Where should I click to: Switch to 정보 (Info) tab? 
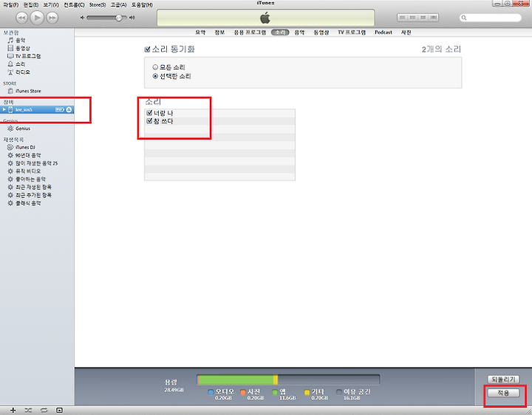point(219,32)
